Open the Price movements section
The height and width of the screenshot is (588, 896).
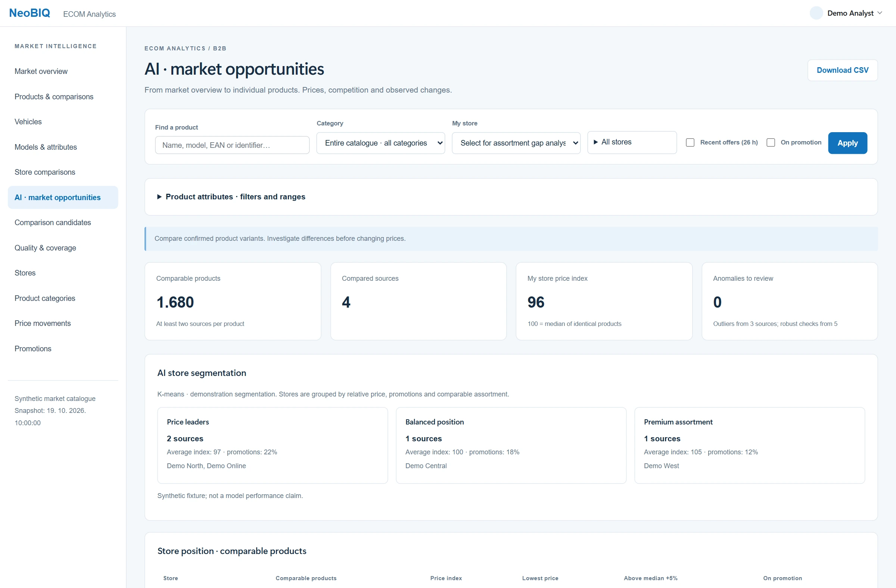[43, 323]
